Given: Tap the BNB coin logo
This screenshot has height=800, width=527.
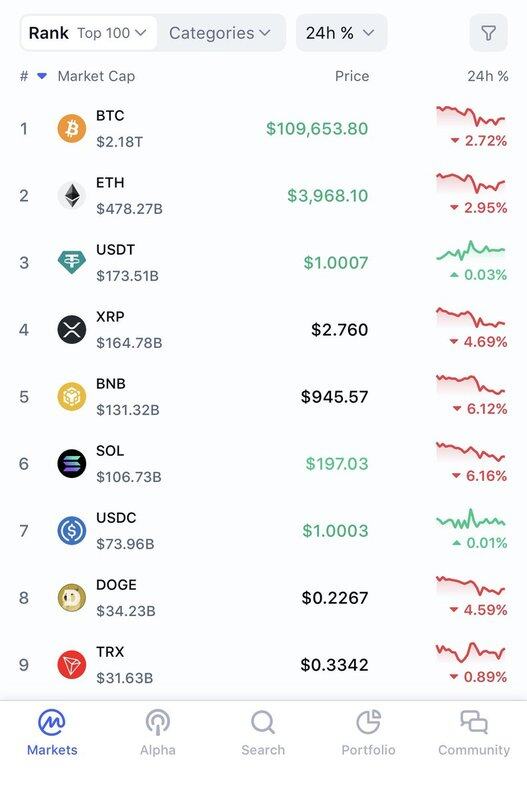Looking at the screenshot, I should coord(71,396).
